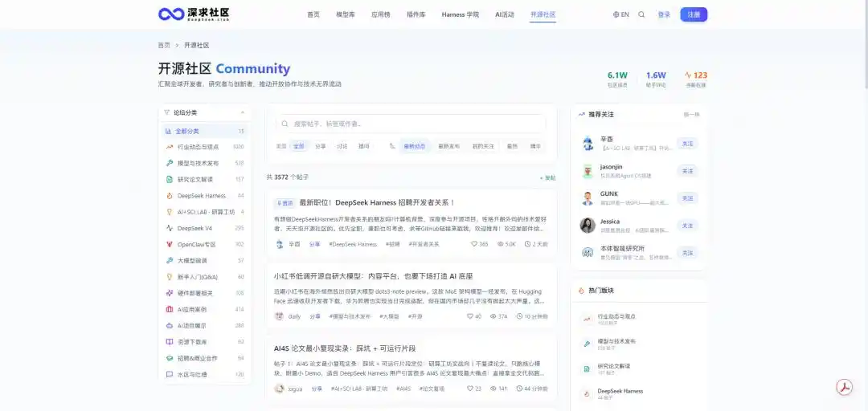Click the 发帖 link above the post list

point(548,178)
